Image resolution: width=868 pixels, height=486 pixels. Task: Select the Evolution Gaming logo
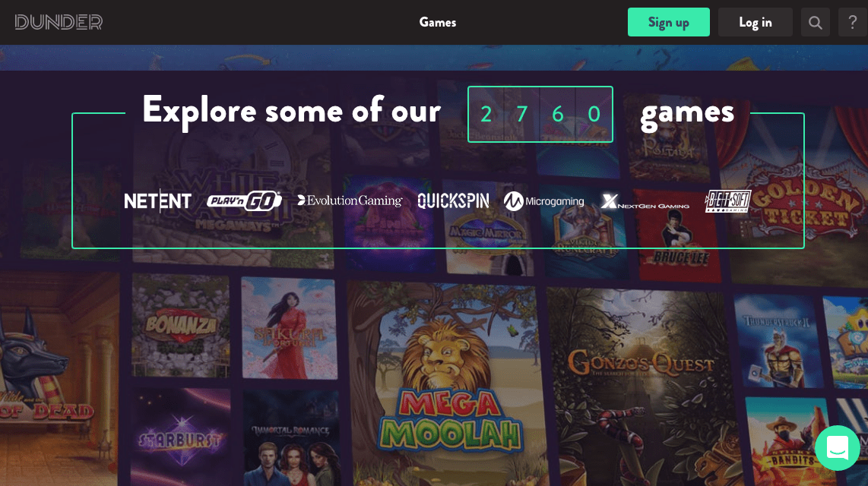point(350,200)
